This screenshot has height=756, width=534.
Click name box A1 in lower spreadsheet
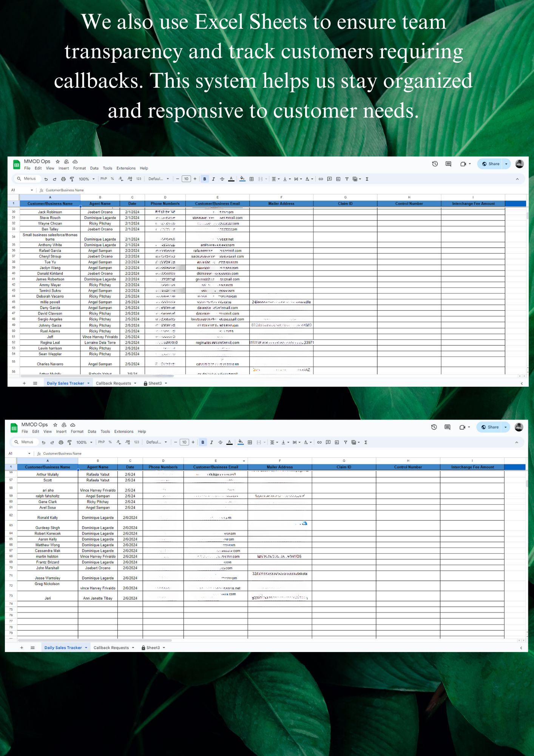(19, 454)
